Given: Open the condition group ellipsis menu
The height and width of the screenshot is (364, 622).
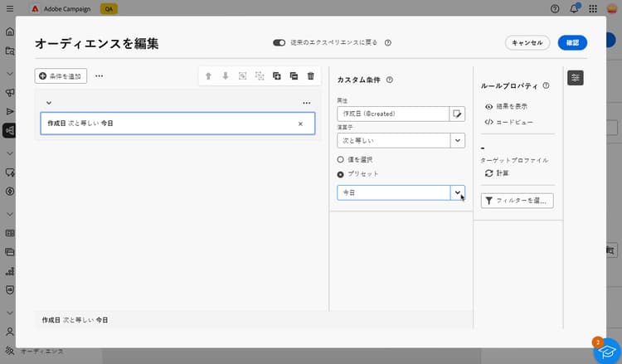Looking at the screenshot, I should [x=307, y=103].
